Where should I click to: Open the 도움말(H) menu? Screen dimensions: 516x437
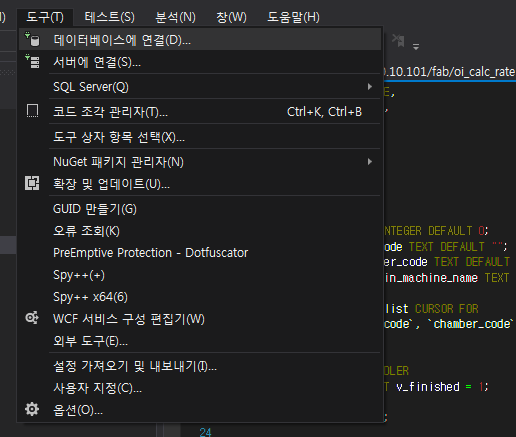coord(293,17)
